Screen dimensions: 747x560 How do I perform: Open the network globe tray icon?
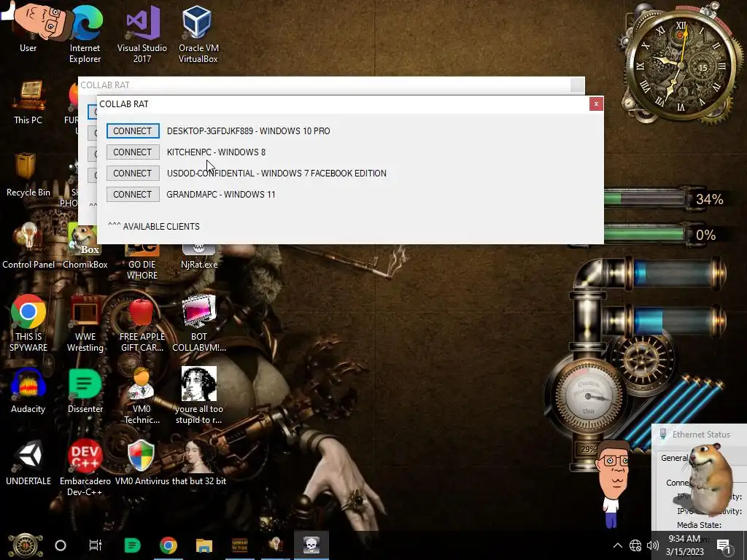coord(635,545)
